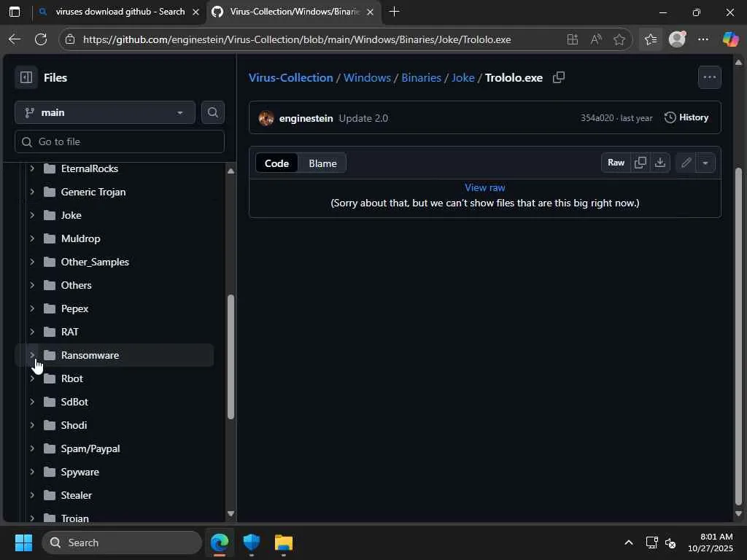Open the Copilot icon in Edge toolbar
The height and width of the screenshot is (560, 747).
click(729, 39)
